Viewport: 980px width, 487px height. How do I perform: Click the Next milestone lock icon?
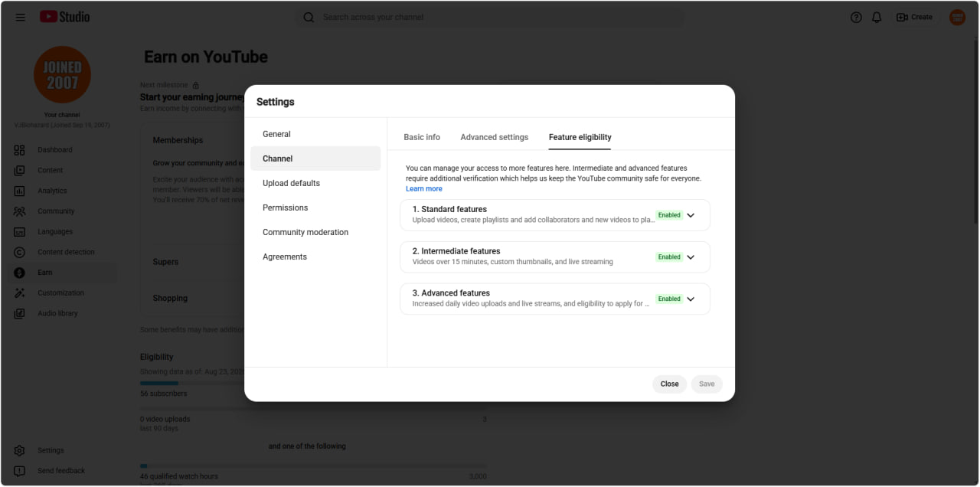pos(195,85)
